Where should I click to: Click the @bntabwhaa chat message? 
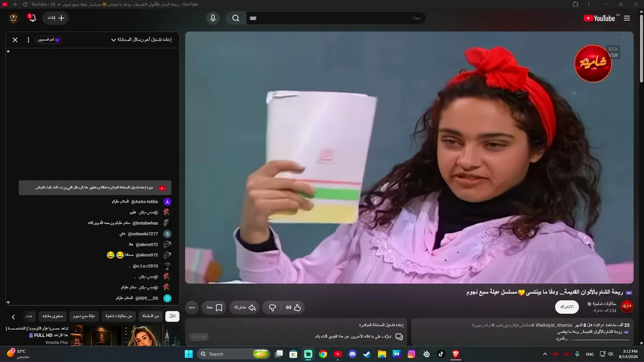[x=109, y=223]
